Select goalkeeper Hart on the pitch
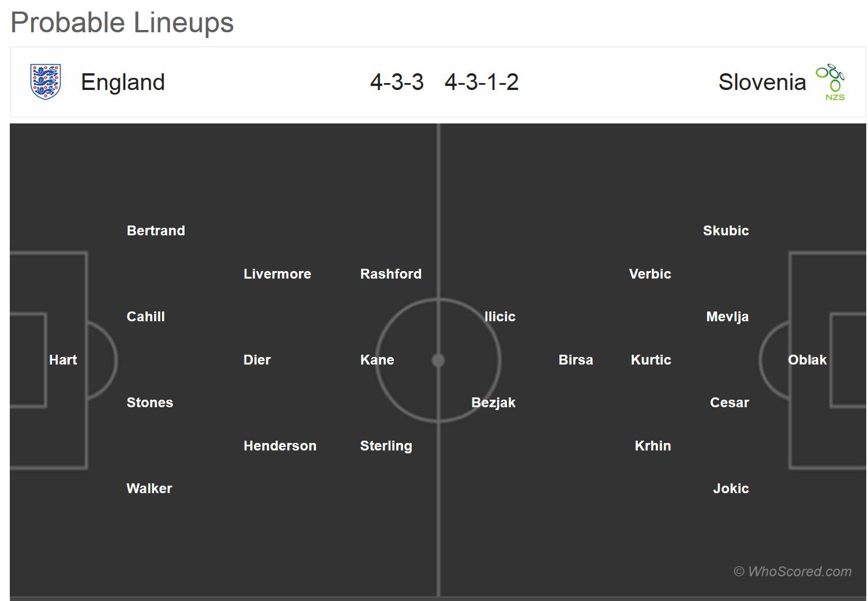Screen dimensions: 868x601 [x=63, y=360]
